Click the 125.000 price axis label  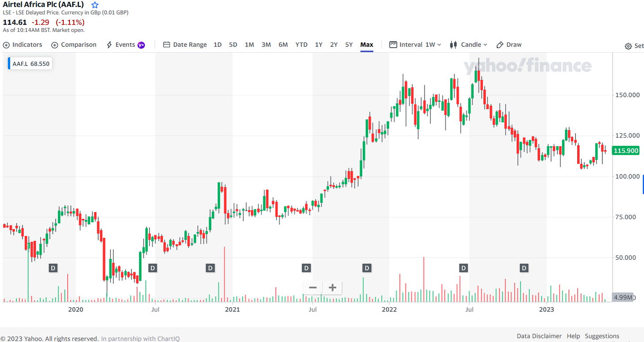pos(627,136)
